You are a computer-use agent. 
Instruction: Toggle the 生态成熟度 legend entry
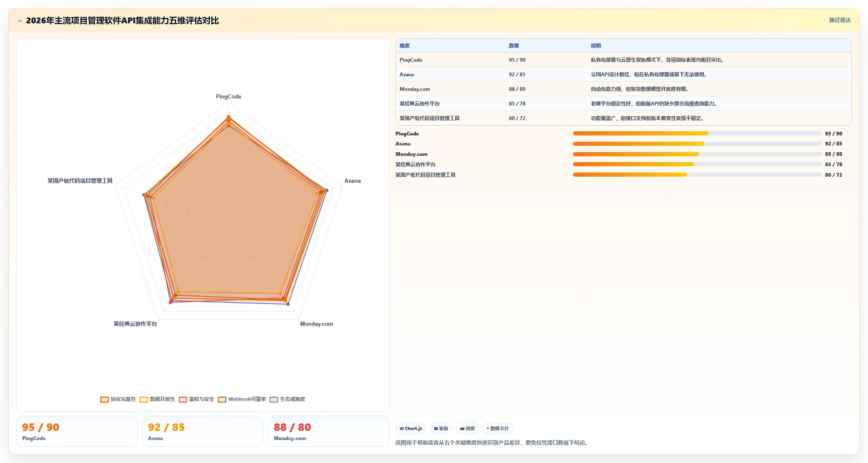(287, 399)
